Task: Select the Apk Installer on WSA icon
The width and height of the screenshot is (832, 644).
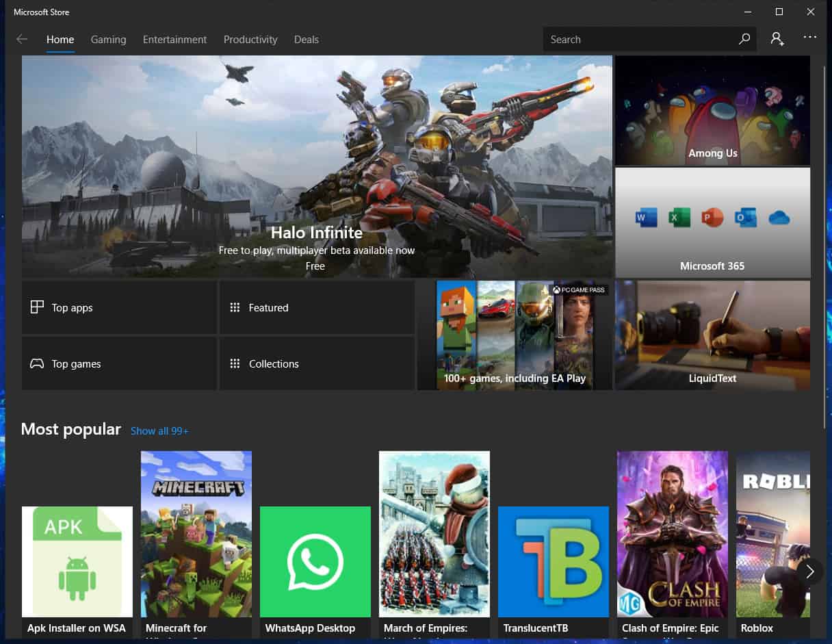Action: pos(77,561)
